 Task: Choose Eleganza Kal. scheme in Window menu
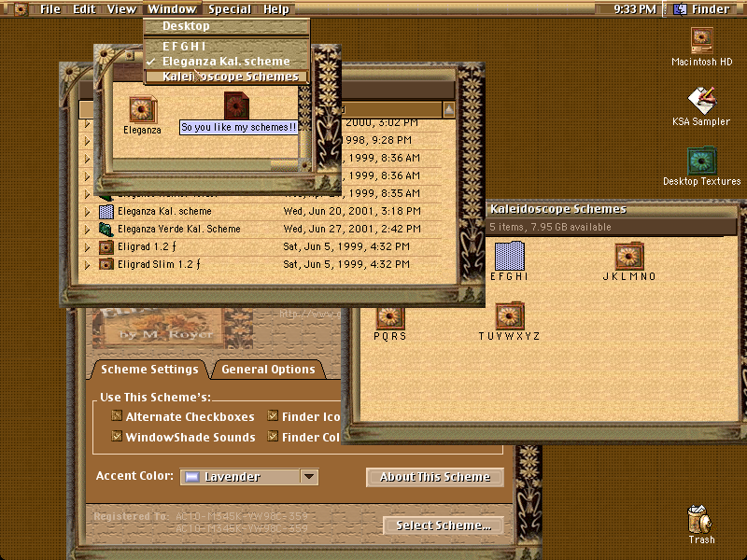pos(227,62)
